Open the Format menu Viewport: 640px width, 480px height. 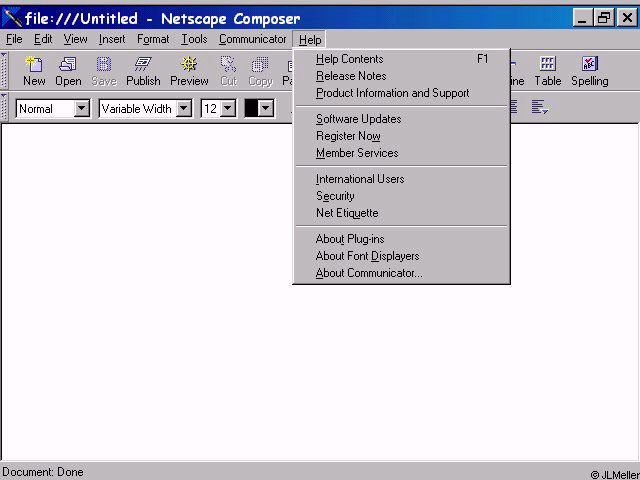[x=153, y=39]
